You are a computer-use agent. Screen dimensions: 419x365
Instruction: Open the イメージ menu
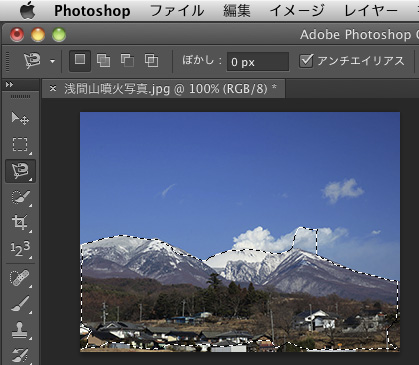[x=297, y=11]
